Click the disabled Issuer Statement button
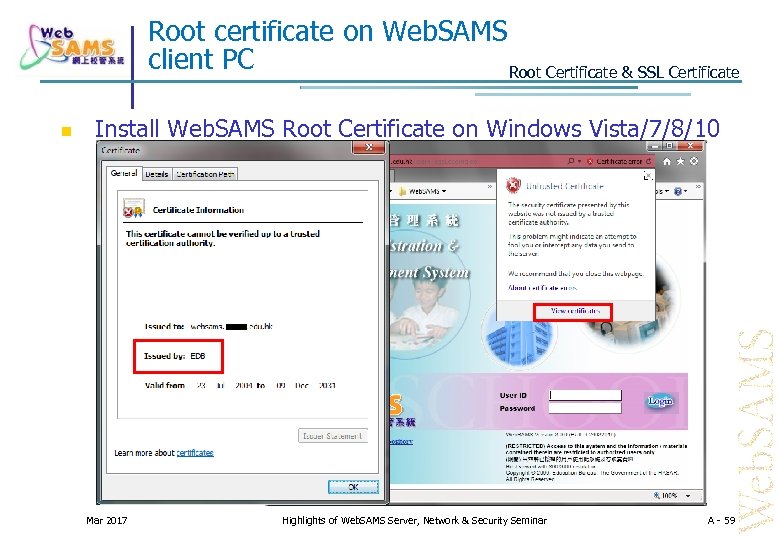The image size is (780, 540). 333,436
